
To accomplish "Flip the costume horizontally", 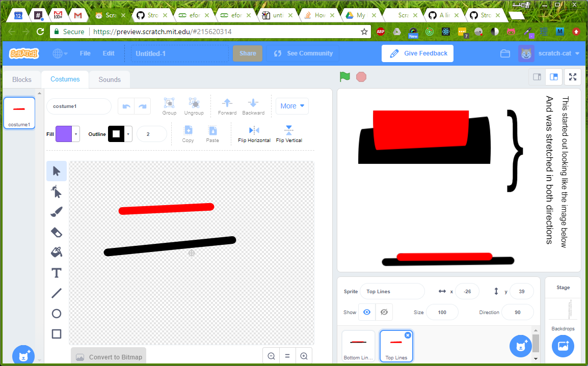I will 254,133.
